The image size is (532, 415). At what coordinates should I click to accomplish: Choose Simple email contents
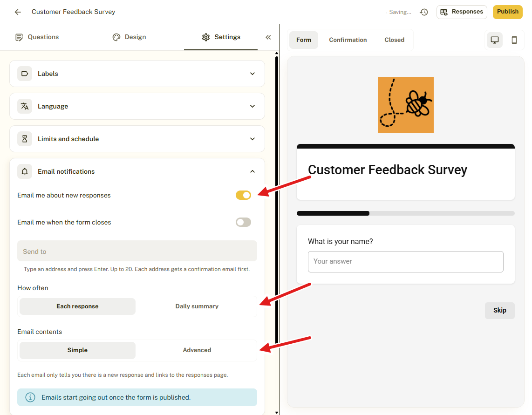(77, 350)
